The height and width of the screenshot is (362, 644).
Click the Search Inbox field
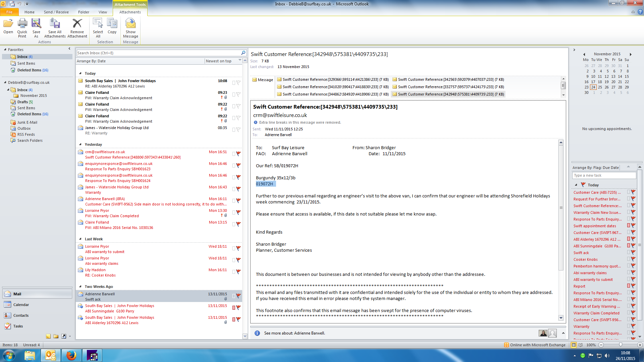158,53
